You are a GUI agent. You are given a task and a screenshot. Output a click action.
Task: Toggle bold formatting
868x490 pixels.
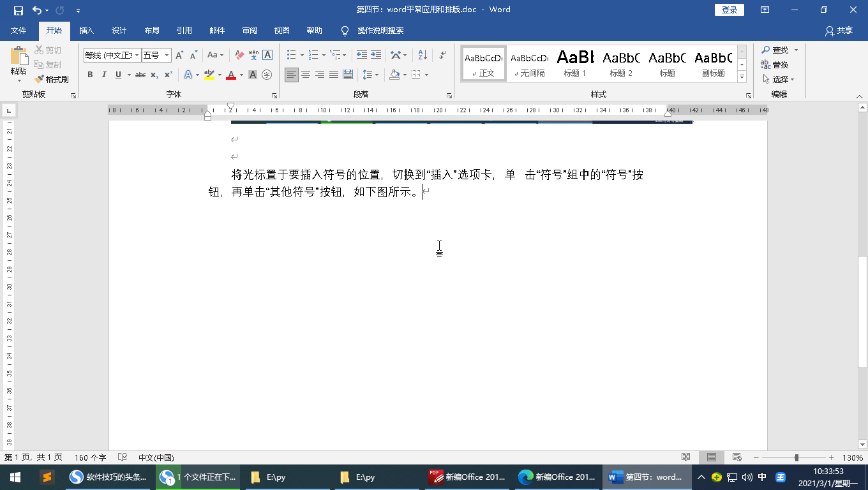tap(90, 75)
